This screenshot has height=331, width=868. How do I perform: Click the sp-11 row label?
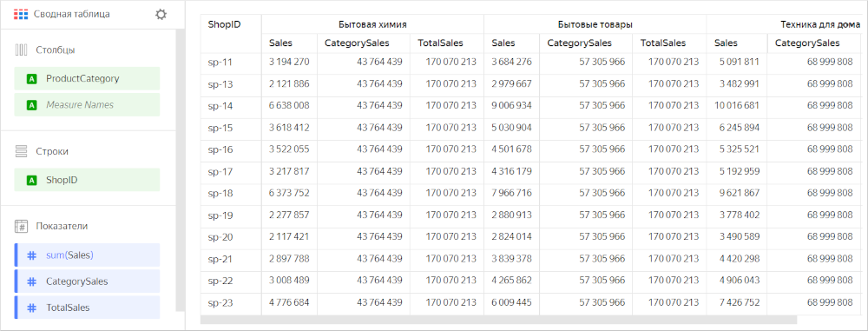tap(220, 62)
